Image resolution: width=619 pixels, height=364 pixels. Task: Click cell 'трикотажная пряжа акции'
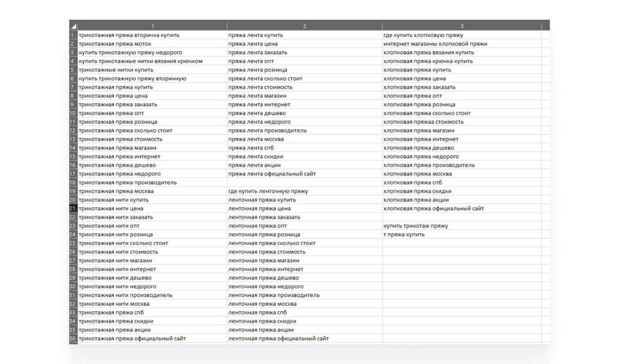(x=152, y=330)
